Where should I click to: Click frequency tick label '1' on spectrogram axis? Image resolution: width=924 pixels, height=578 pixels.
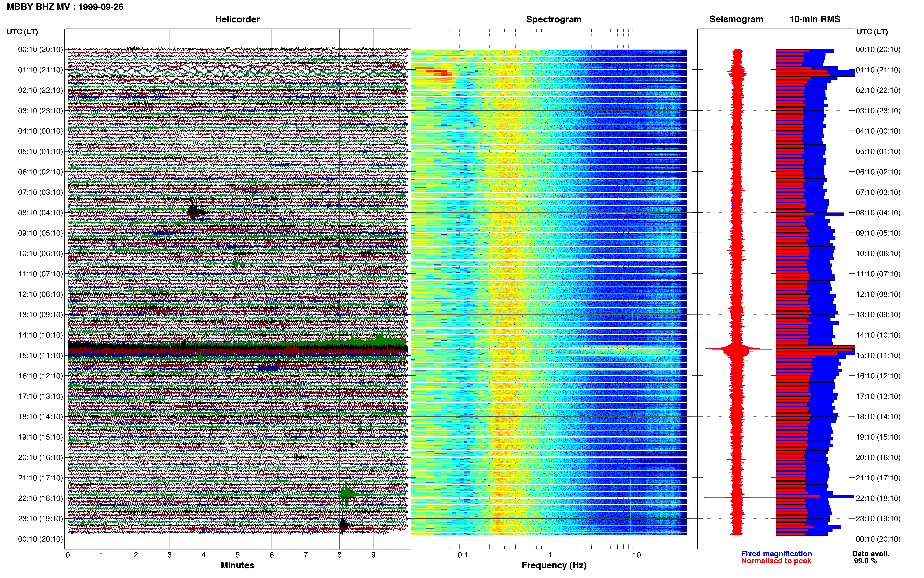click(x=550, y=555)
